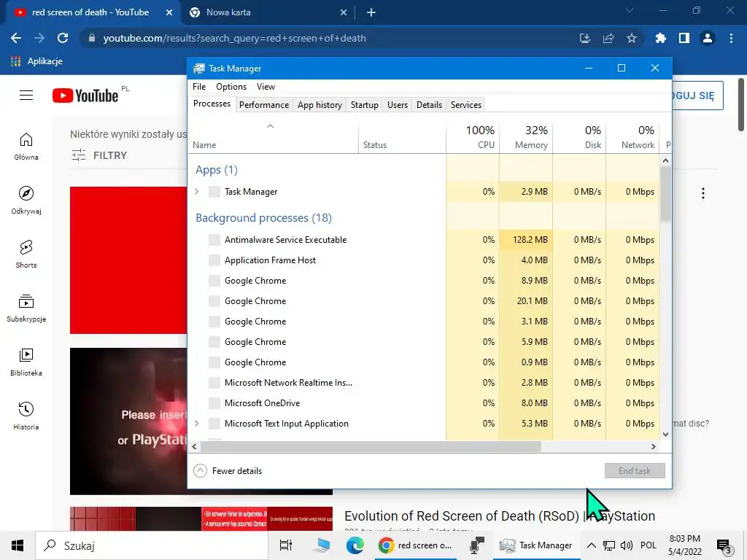Open Task Manager View menu

coord(266,87)
